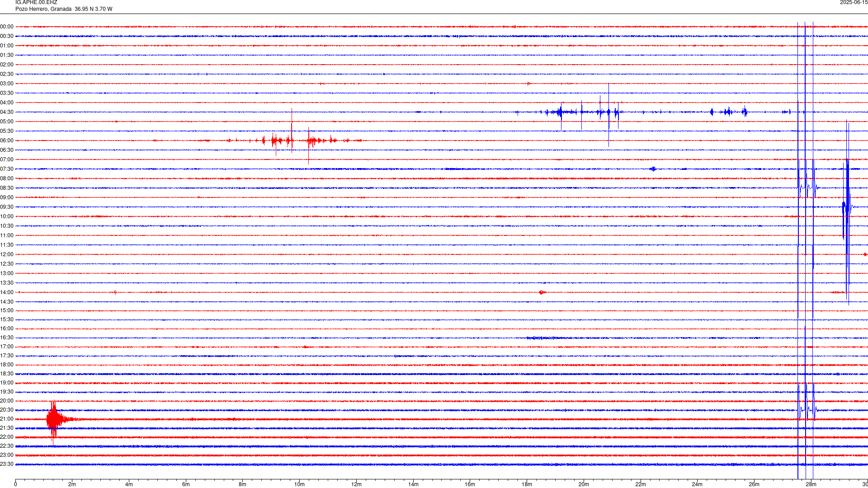
Task: Select the 14m axis tick label
Action: point(413,484)
